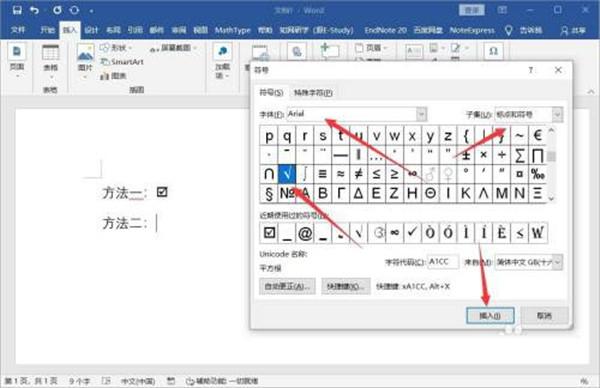Expand the Shapes (形状) dropdown
This screenshot has height=388, width=600.
[x=130, y=48]
